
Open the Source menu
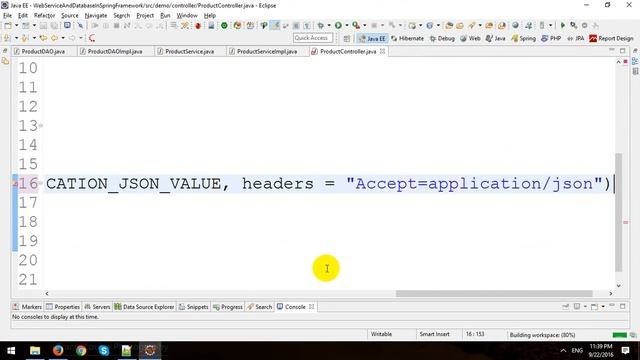coord(70,16)
